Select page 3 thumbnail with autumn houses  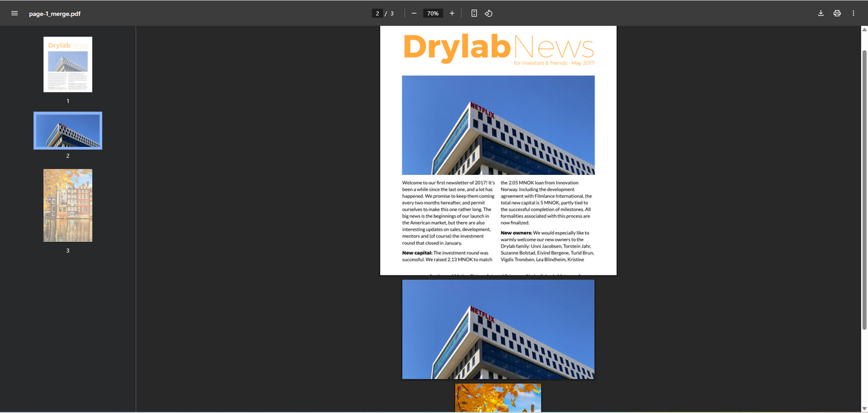coord(68,205)
